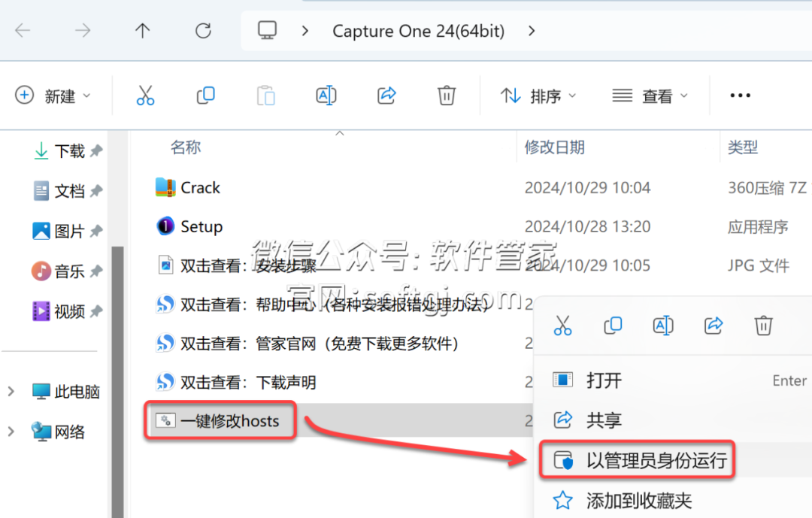Screen dimensions: 812x518
Task: Click the toolbar Share icon
Action: [x=386, y=95]
